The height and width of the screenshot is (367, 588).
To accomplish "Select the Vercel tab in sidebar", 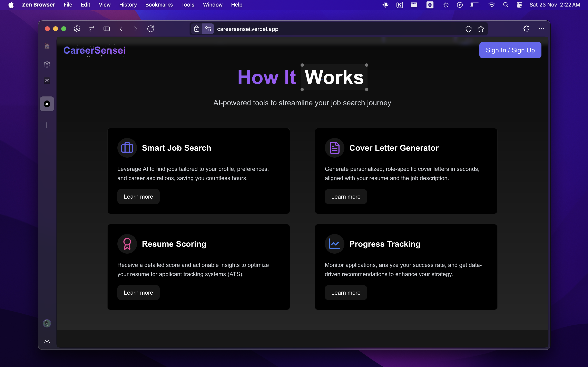I will (47, 104).
